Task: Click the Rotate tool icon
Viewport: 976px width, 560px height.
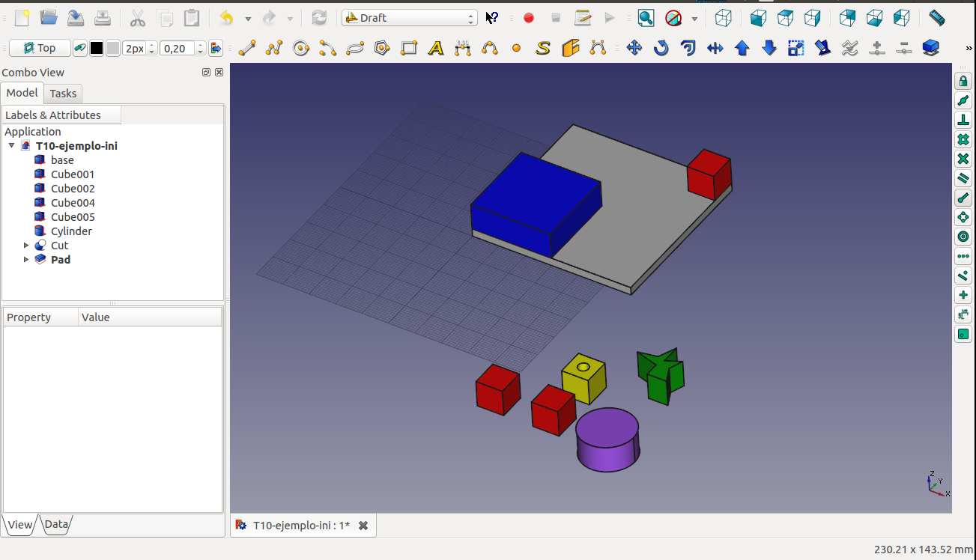Action: pyautogui.click(x=661, y=49)
